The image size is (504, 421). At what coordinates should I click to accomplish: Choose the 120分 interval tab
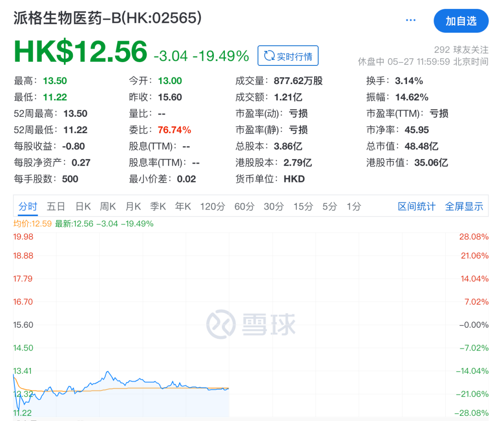(x=212, y=206)
